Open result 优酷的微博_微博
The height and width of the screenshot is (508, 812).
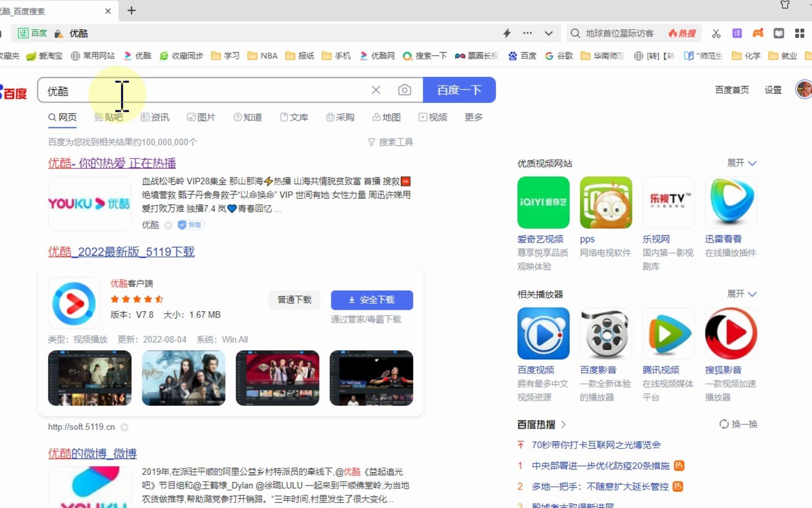coord(92,453)
